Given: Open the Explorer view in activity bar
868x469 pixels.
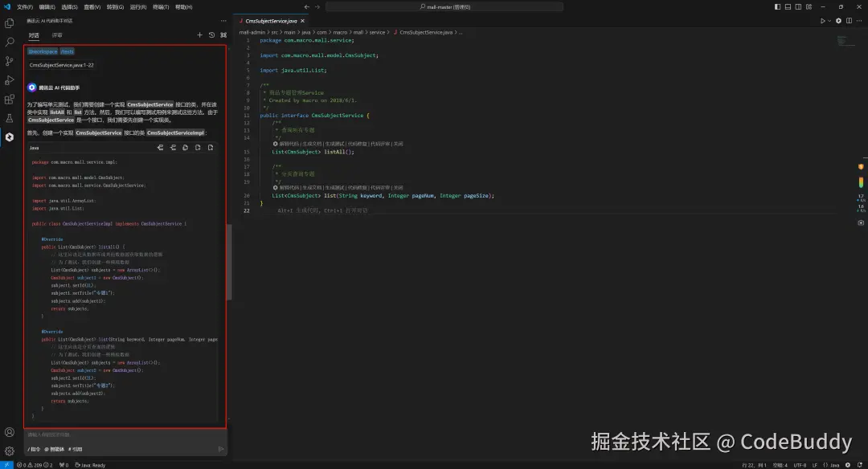Looking at the screenshot, I should (10, 23).
